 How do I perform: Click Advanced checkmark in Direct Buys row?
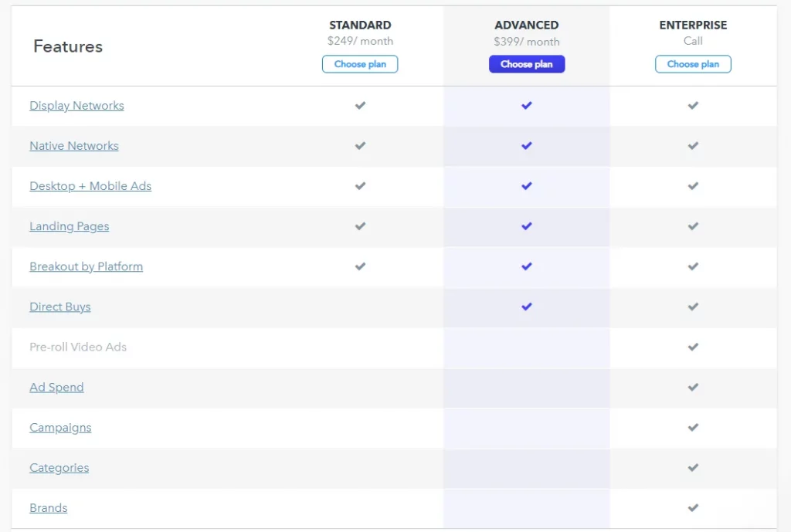coord(527,307)
